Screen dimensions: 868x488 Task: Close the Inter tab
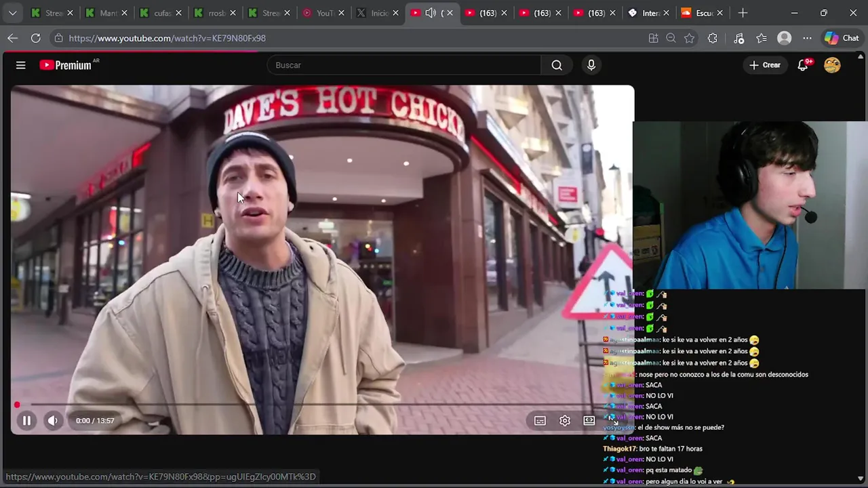click(666, 13)
